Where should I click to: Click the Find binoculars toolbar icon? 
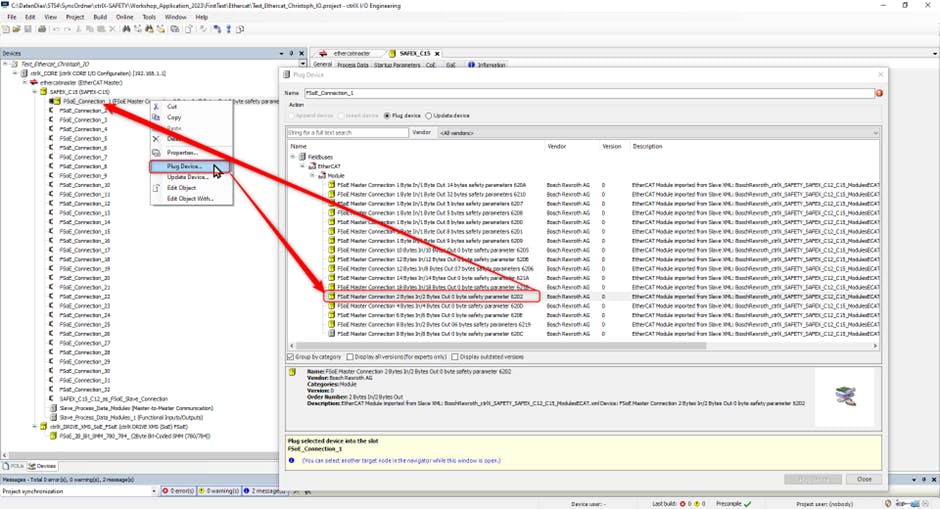coord(127,29)
